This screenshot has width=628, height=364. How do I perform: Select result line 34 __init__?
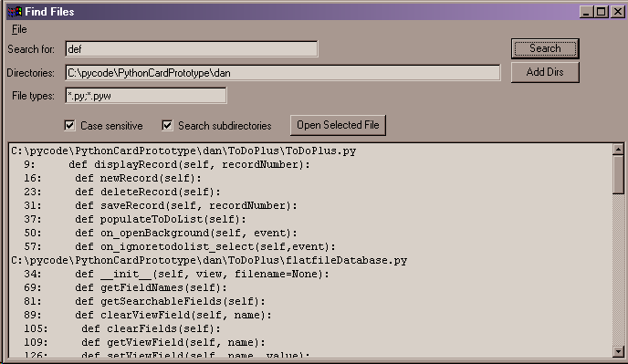pyautogui.click(x=176, y=274)
